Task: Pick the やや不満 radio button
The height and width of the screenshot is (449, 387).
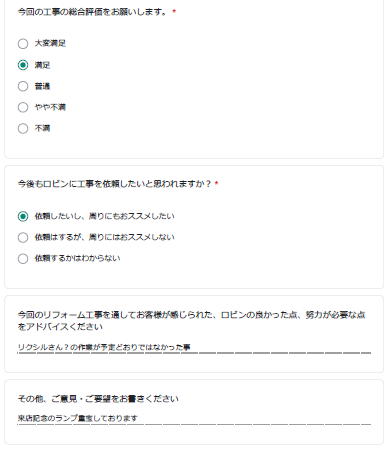Action: point(23,107)
